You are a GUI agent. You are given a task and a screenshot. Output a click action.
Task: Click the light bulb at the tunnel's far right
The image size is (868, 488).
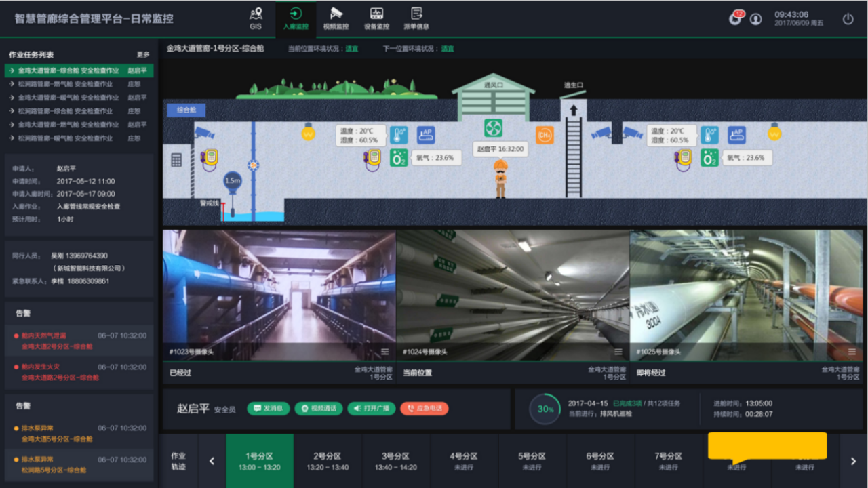coord(774,131)
